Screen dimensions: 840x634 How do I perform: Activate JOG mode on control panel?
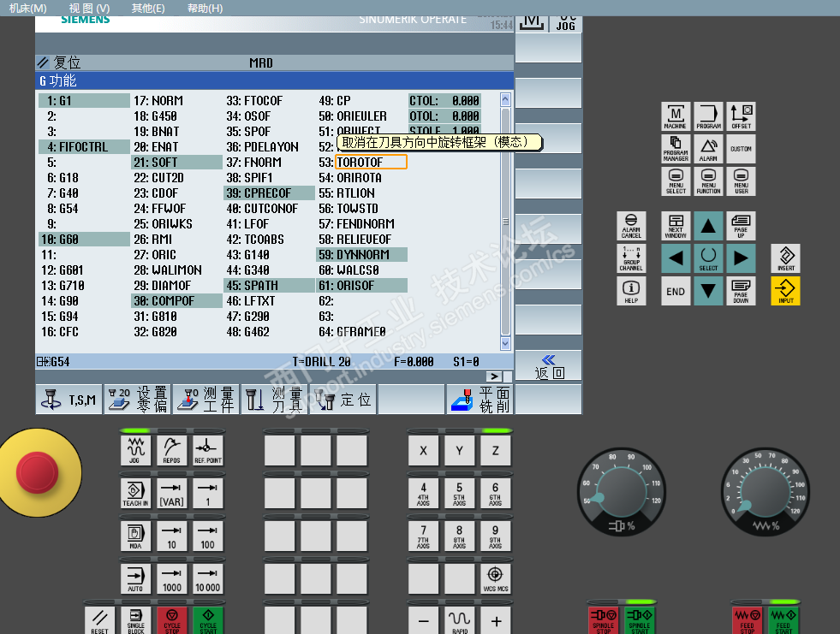pyautogui.click(x=135, y=450)
